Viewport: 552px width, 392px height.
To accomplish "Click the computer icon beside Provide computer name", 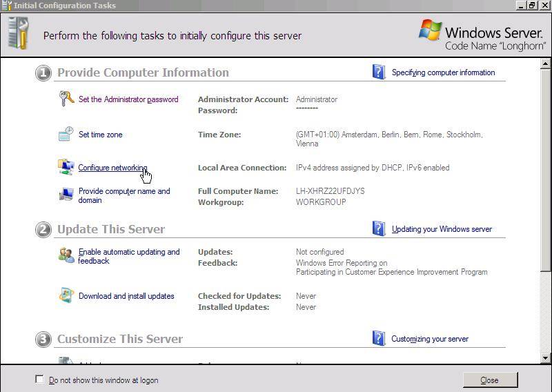I will pos(66,195).
